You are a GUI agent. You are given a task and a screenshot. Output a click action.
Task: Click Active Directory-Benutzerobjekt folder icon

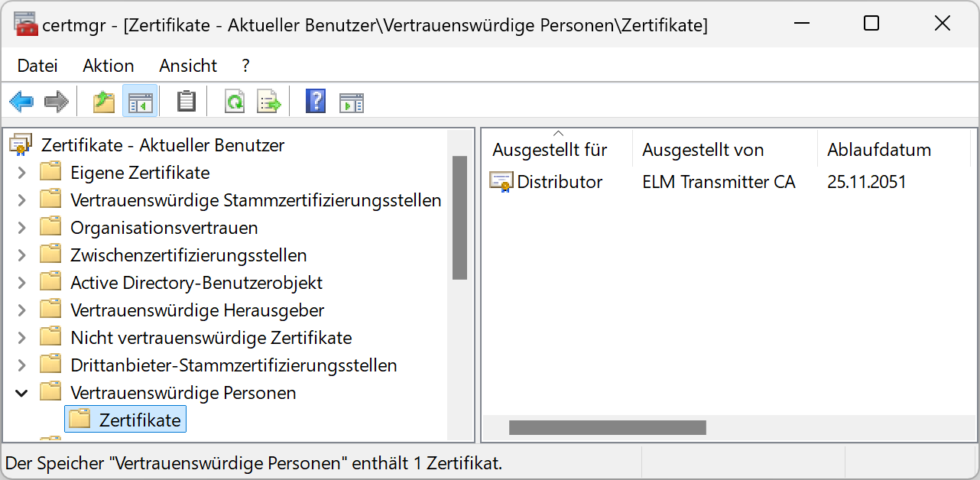pyautogui.click(x=51, y=282)
